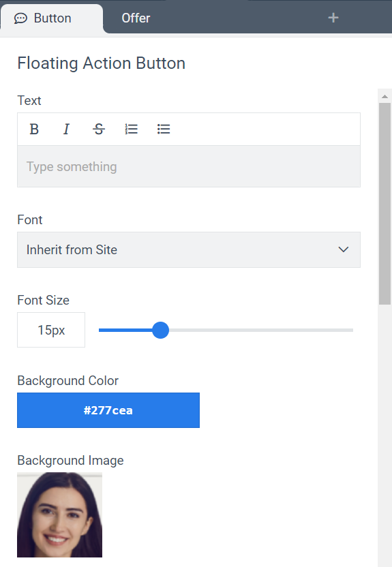Click the Font Size label
The height and width of the screenshot is (567, 392).
click(x=43, y=300)
